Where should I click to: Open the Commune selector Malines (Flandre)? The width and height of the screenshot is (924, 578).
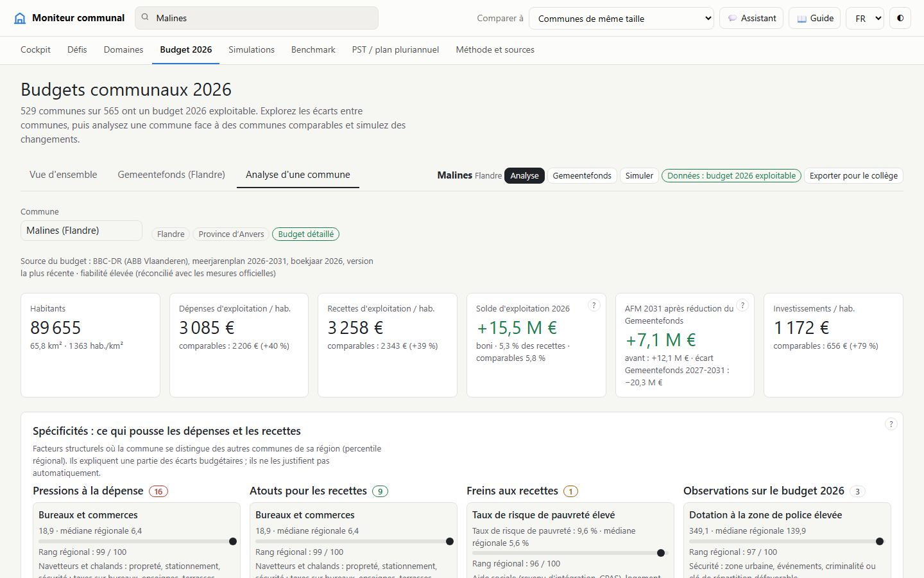[81, 231]
